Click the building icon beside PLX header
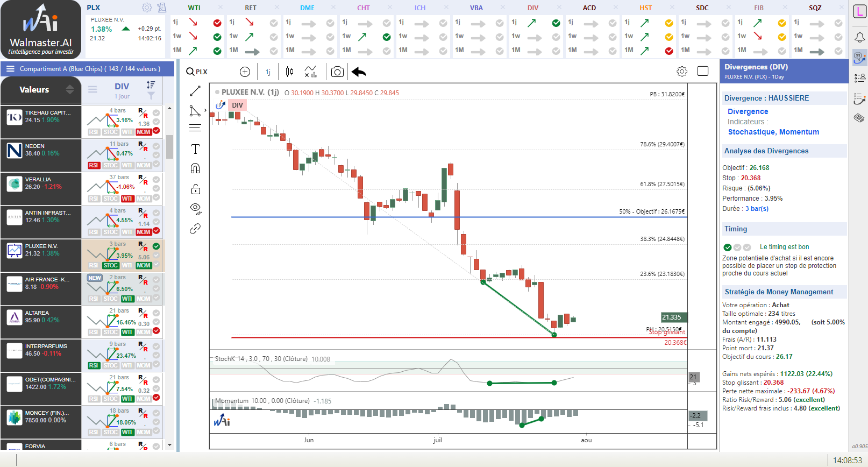Image resolution: width=868 pixels, height=467 pixels. coord(161,8)
